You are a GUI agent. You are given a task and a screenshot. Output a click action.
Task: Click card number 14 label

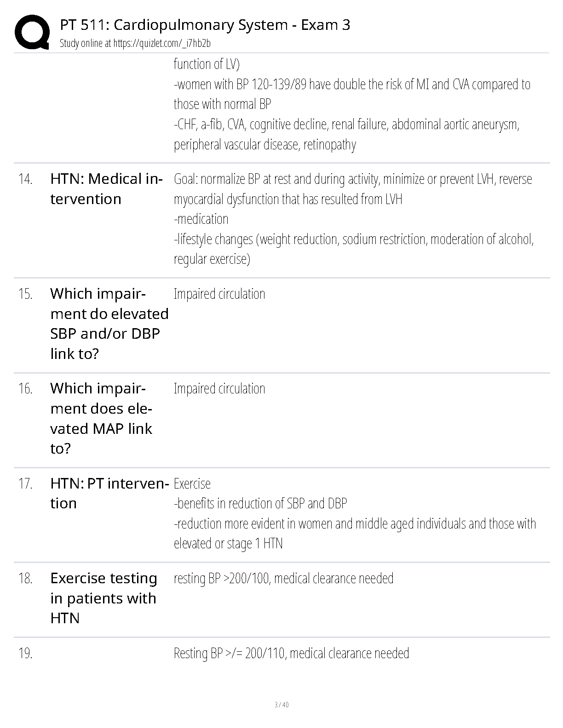26,179
